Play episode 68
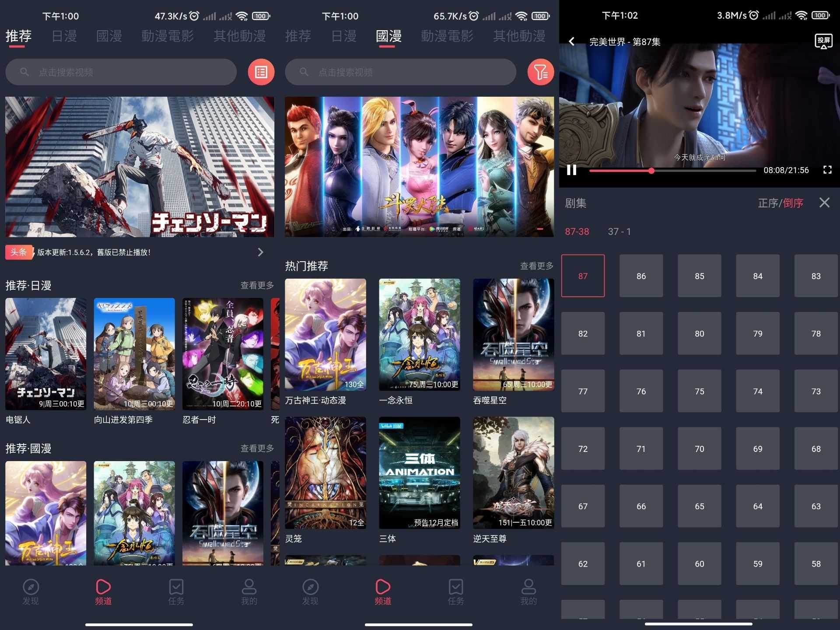 click(x=816, y=448)
